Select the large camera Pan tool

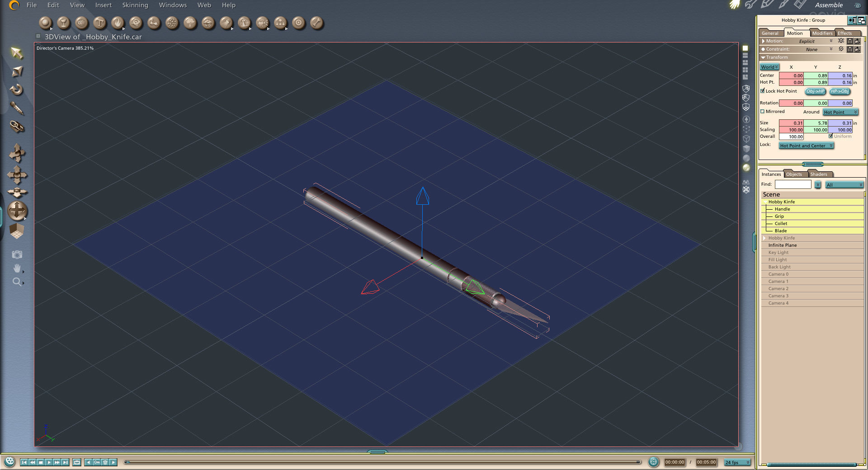click(x=17, y=211)
